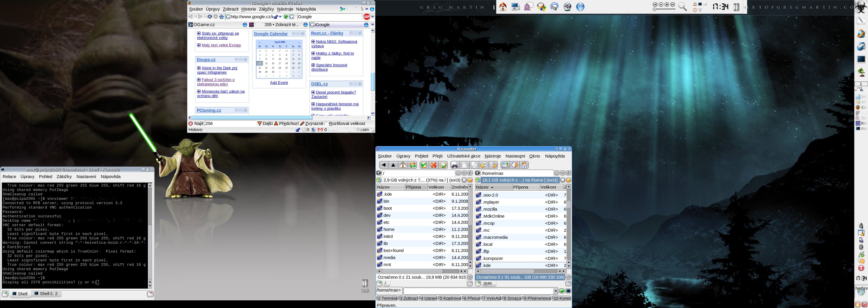Open Krusader's Soubor menu
This screenshot has height=308, width=868.
click(x=384, y=156)
